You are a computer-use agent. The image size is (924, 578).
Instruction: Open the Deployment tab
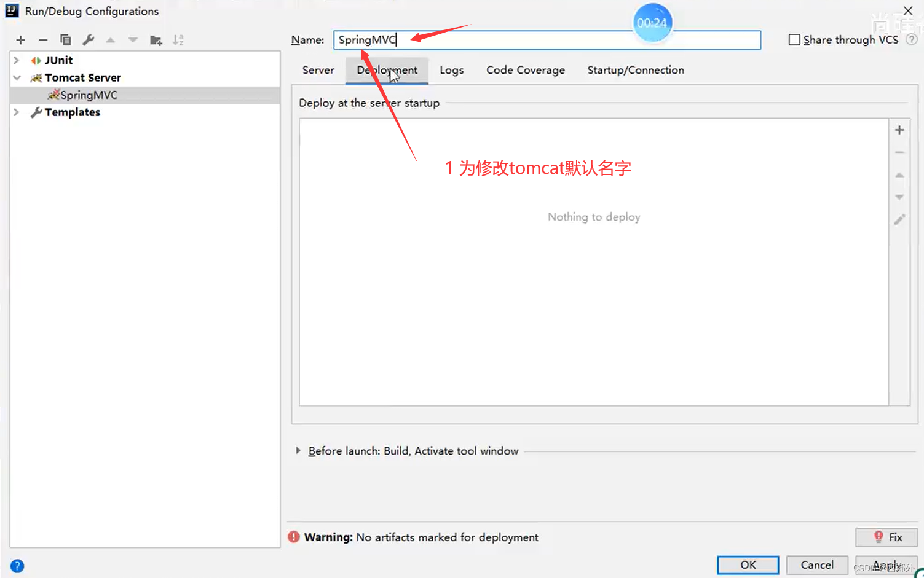[x=387, y=70]
